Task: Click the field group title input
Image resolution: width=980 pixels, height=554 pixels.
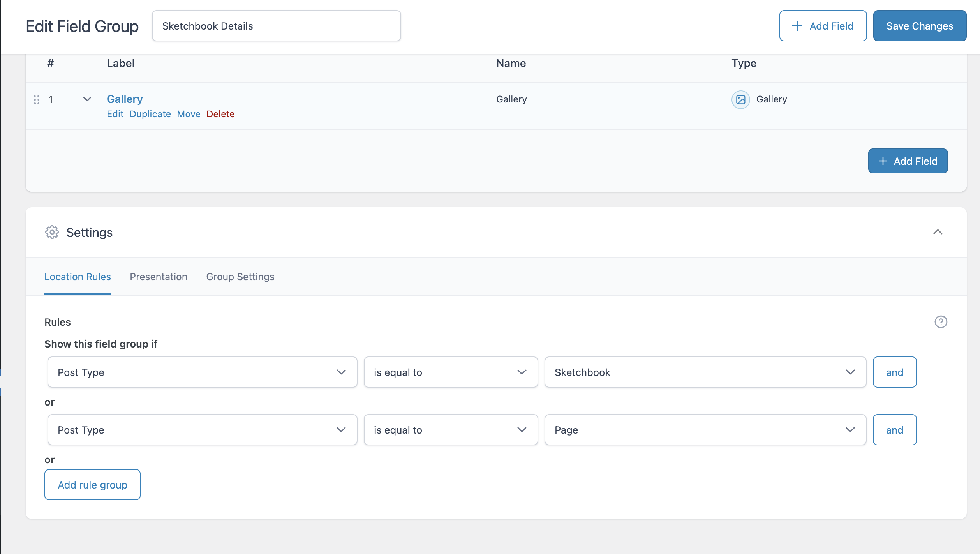Action: pos(276,26)
